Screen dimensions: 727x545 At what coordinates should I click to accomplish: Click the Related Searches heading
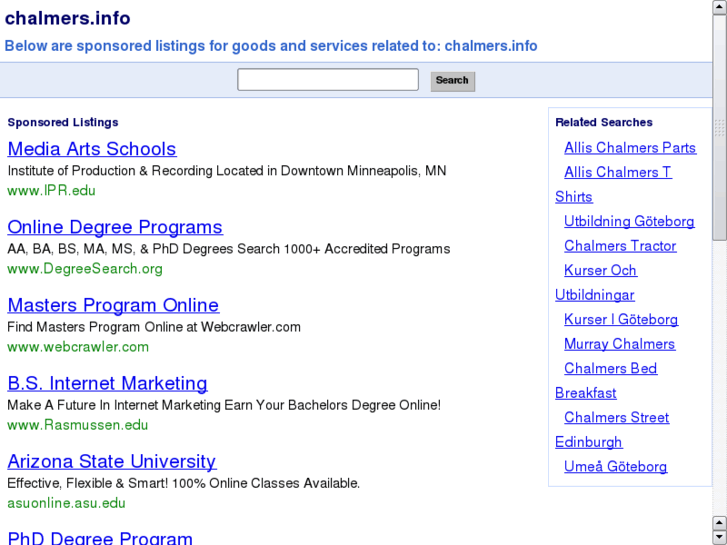click(604, 122)
